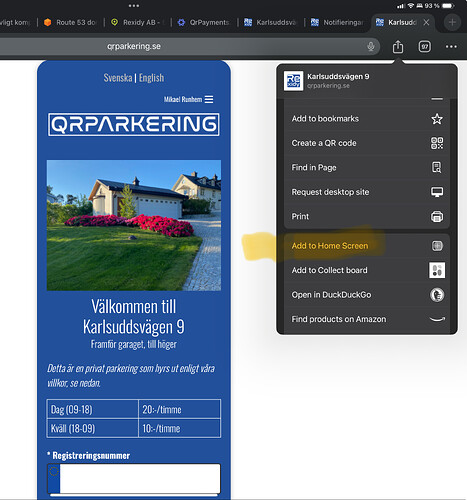This screenshot has width=467, height=500.
Task: Open the tab count switcher button
Action: point(424,47)
